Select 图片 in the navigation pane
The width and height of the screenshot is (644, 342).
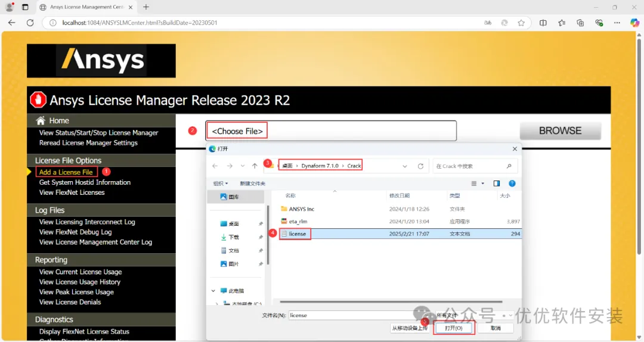(x=234, y=264)
